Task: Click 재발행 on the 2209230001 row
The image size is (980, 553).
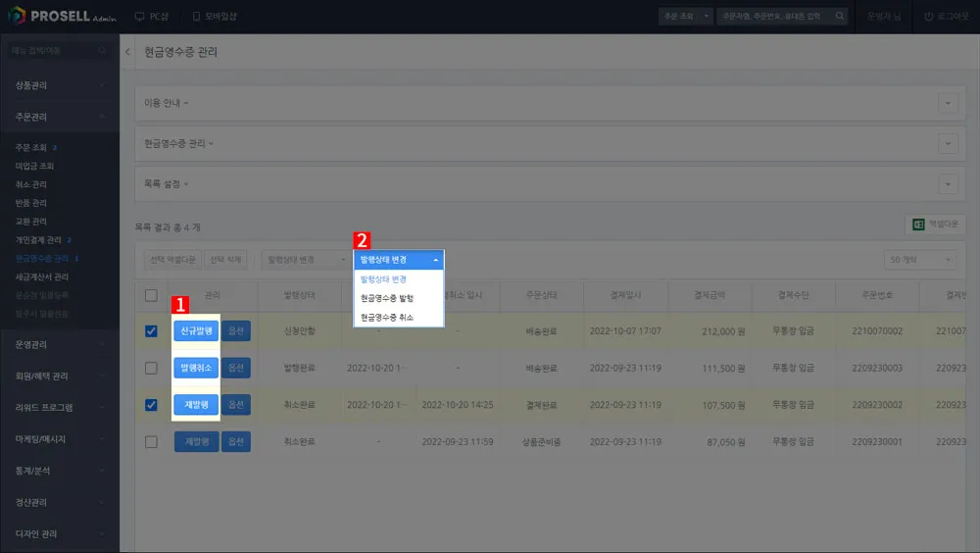Action: pos(196,441)
